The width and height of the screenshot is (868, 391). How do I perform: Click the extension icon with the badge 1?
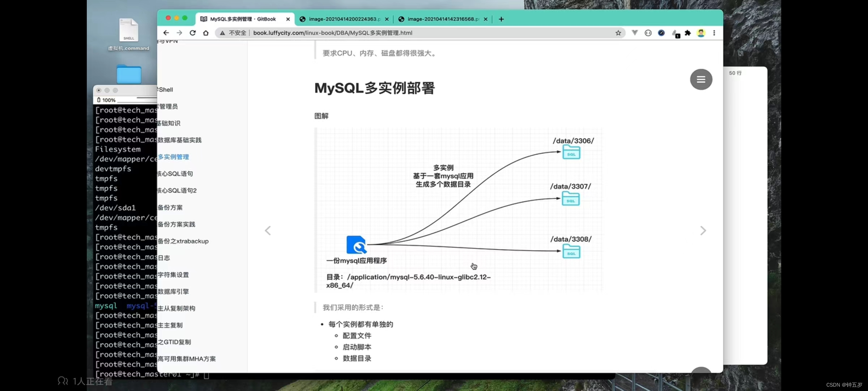(675, 34)
